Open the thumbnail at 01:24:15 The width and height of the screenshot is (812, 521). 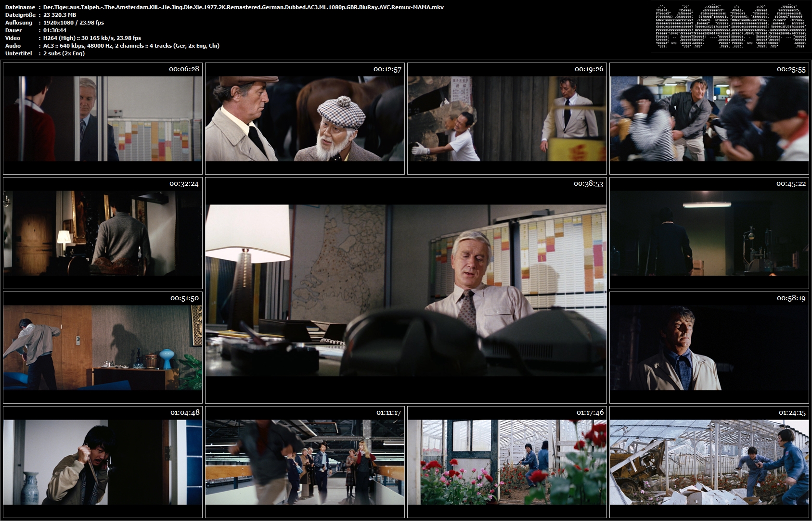point(709,462)
